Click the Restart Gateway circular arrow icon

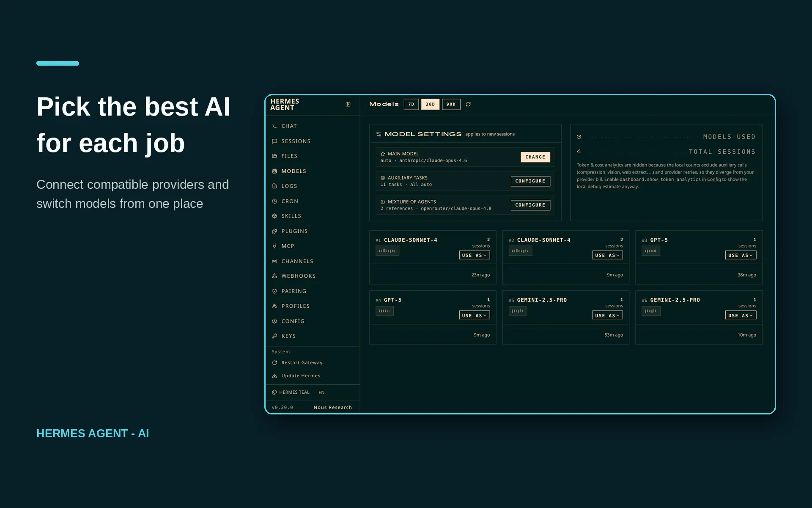click(x=274, y=363)
